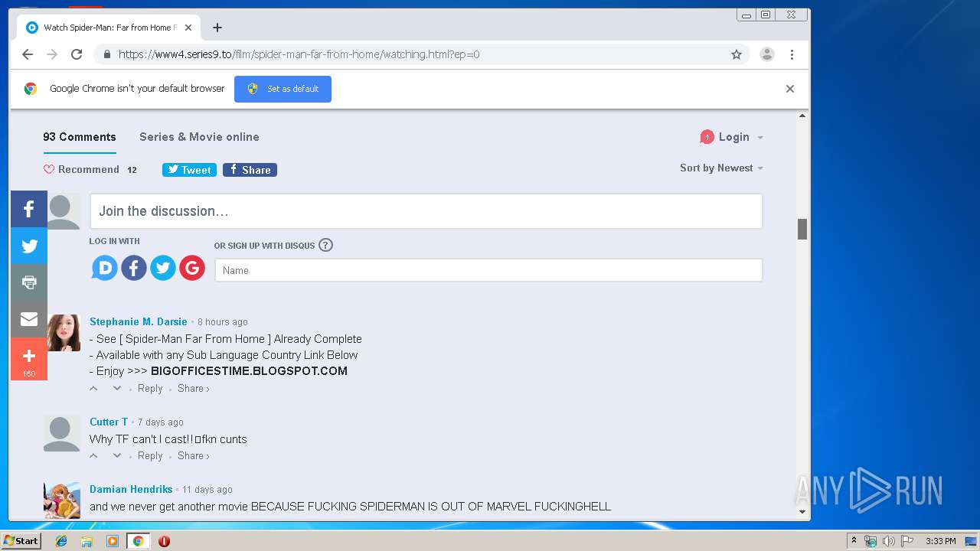Viewport: 980px width, 551px height.
Task: Reply to Stephanie M. Darsie's comment
Action: [x=150, y=389]
